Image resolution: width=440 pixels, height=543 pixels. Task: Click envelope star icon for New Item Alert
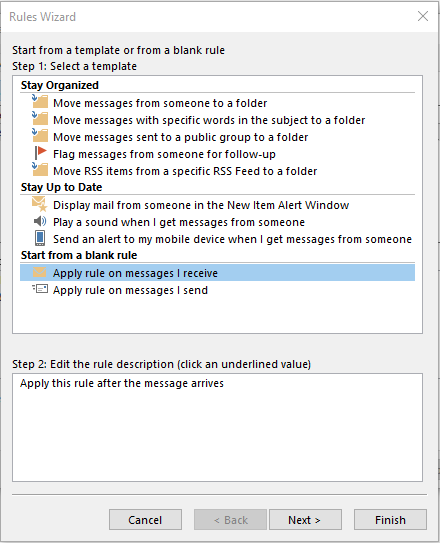point(39,204)
